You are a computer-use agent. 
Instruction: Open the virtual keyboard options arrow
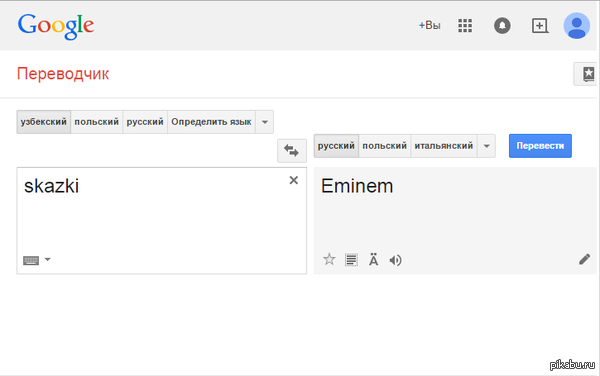47,259
